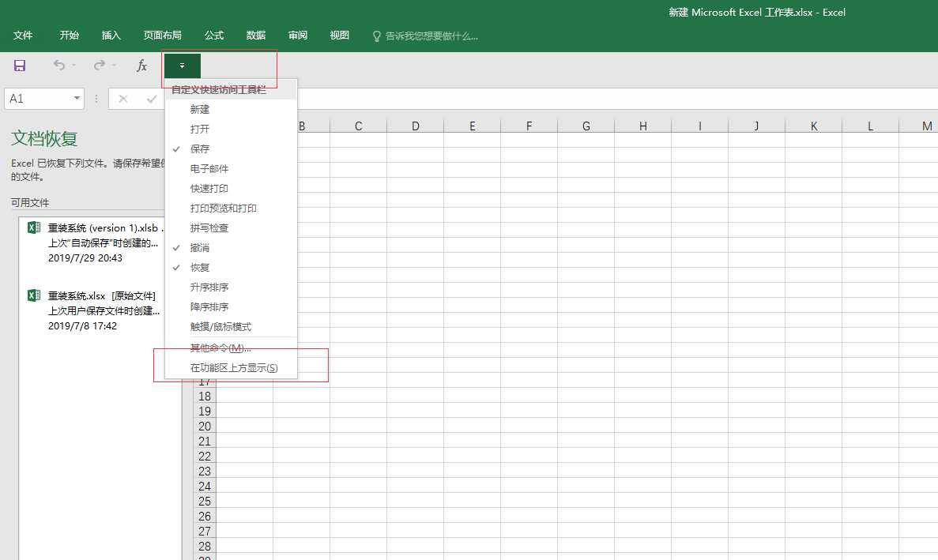The width and height of the screenshot is (938, 560).
Task: Select row 22 header
Action: [x=205, y=456]
